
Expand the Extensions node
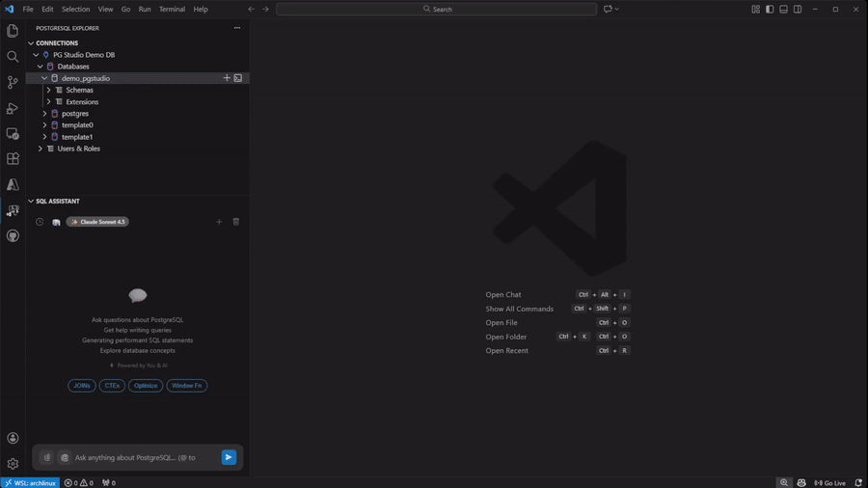pyautogui.click(x=49, y=102)
